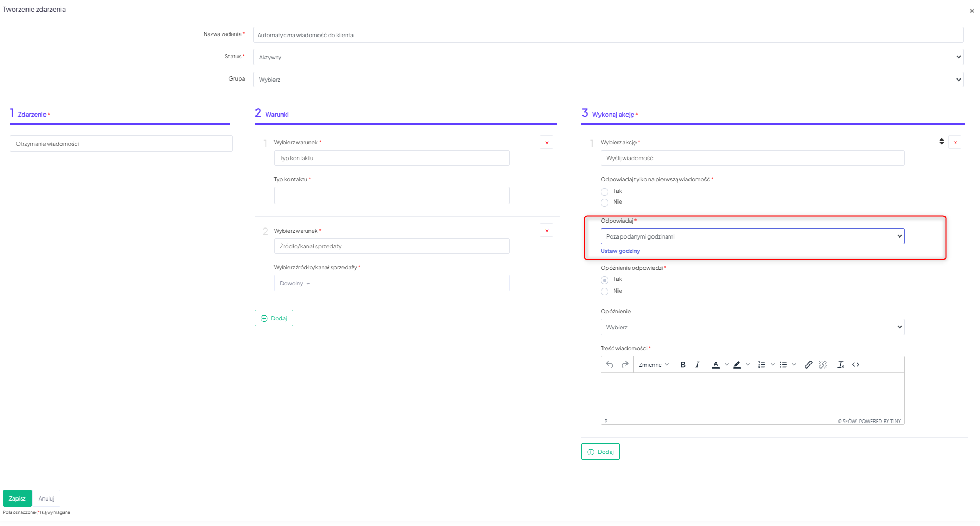Select Nie for Opóźnienie odpowiedzi
Image resolution: width=980 pixels, height=526 pixels.
pos(604,292)
